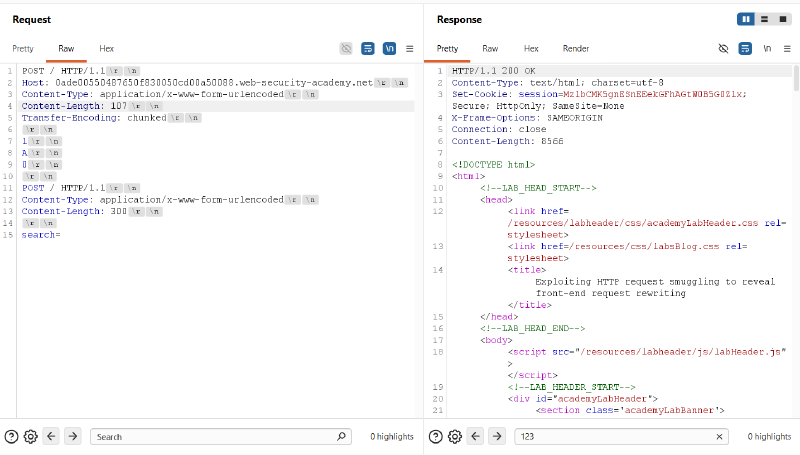Click Content-Length: 8566 in Response

coord(507,141)
